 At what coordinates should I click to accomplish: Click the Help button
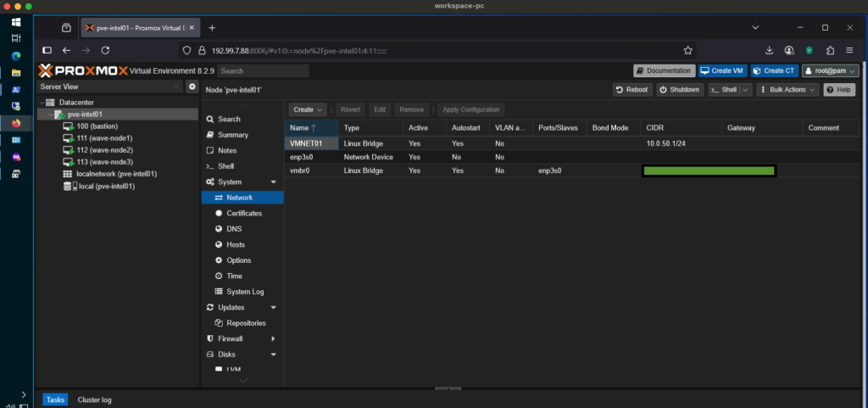(x=839, y=90)
